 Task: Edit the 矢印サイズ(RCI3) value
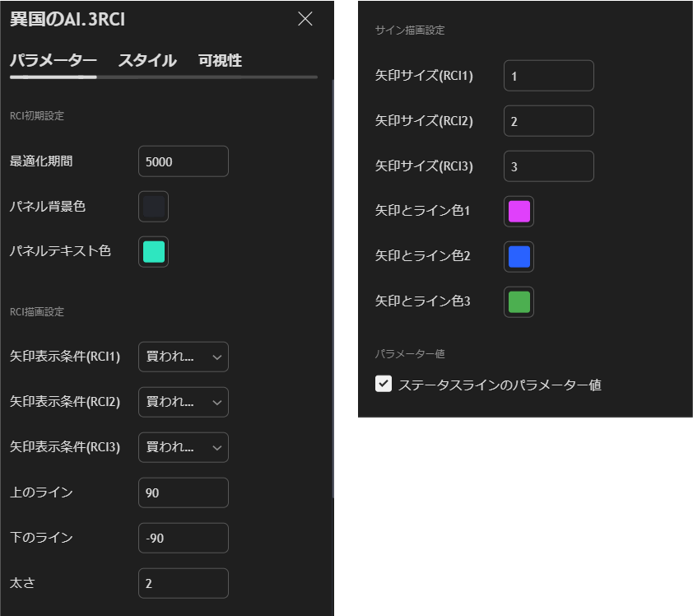pyautogui.click(x=548, y=166)
